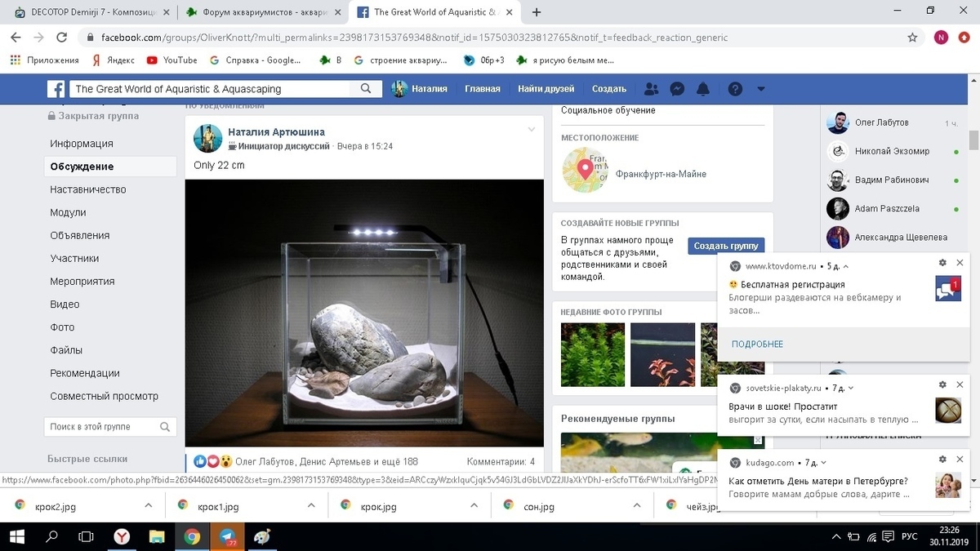Open the YouTube bookmark
This screenshot has width=980, height=551.
[172, 60]
